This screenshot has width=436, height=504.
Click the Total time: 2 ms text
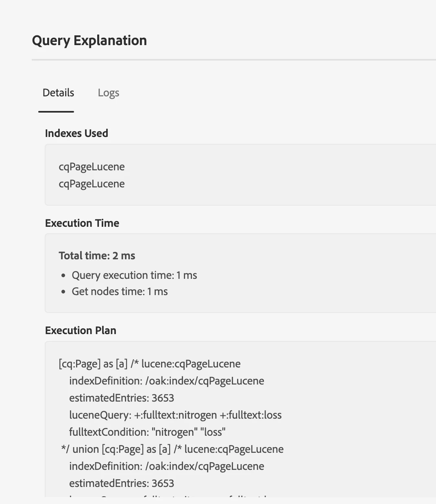97,256
